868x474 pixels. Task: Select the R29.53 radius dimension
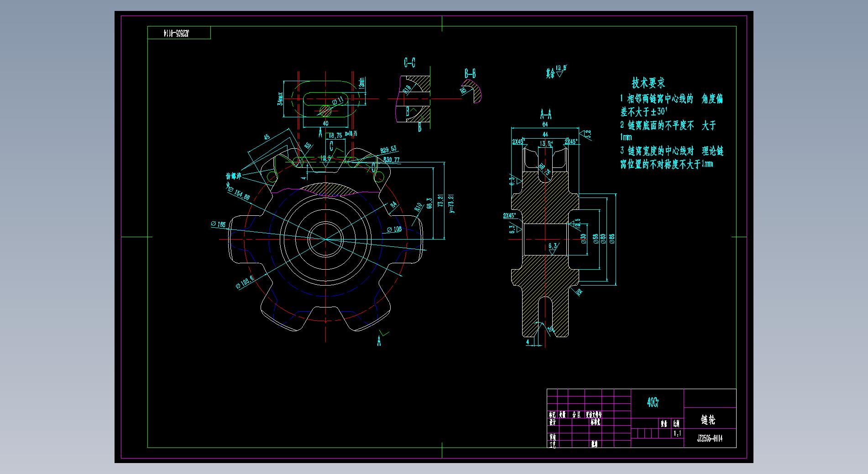(388, 150)
